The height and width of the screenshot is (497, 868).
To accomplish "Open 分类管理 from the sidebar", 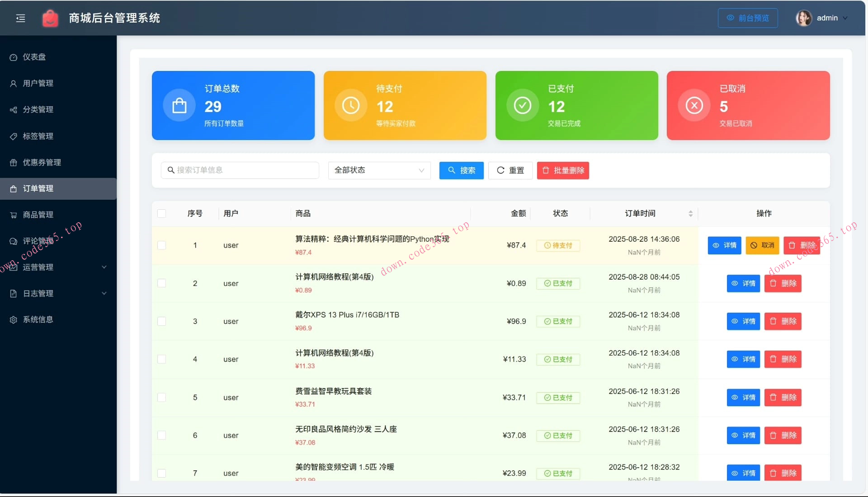I will pos(38,109).
